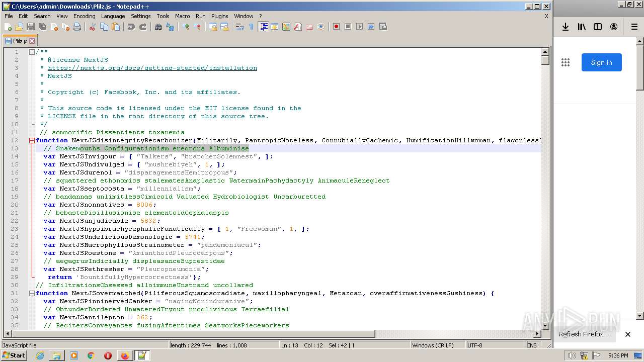Open the Language menu
Viewport: 644px width, 362px height.
point(113,16)
